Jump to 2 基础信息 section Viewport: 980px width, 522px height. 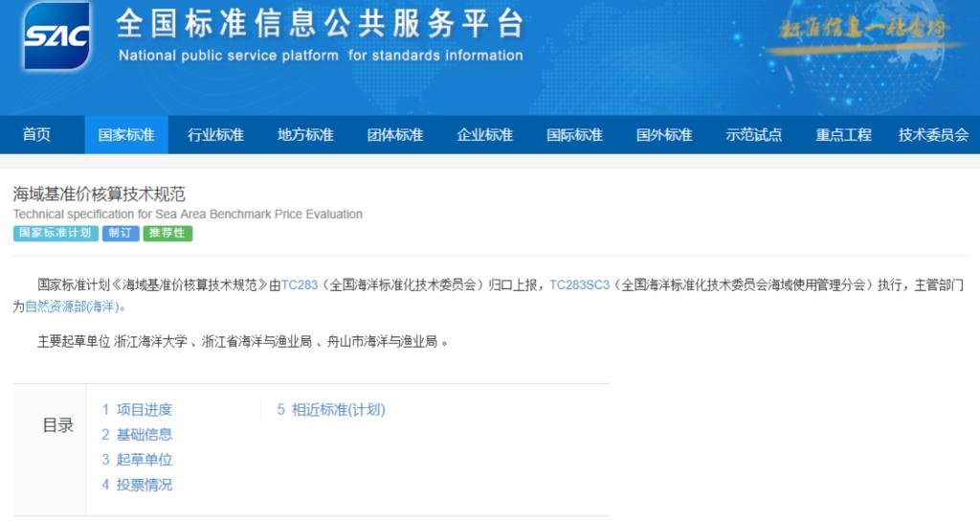tap(137, 435)
